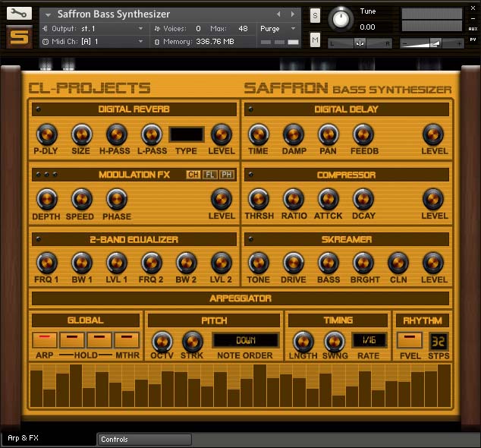Click delay PAN knob
481x448 pixels.
tap(329, 134)
